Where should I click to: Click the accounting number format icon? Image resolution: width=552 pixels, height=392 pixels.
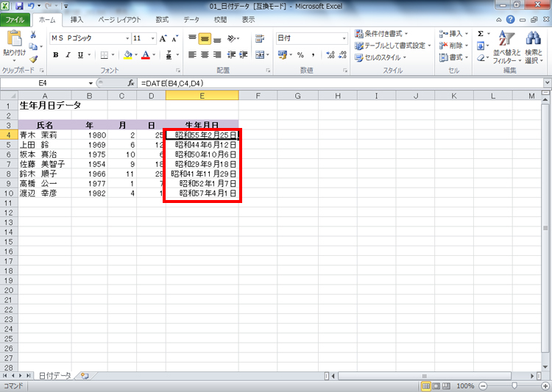[x=283, y=55]
